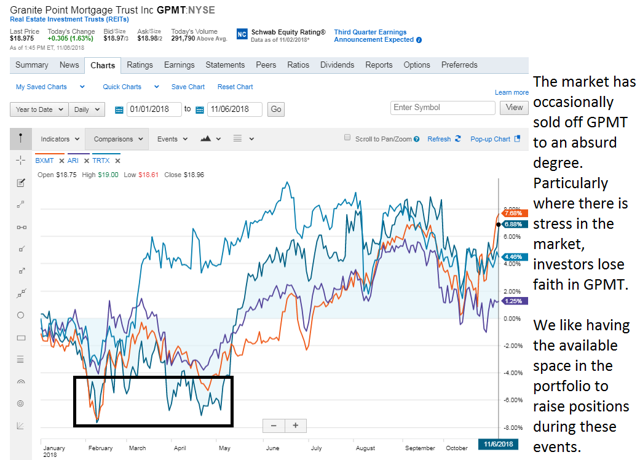
Task: Zoom in with the plus button
Action: [x=296, y=426]
